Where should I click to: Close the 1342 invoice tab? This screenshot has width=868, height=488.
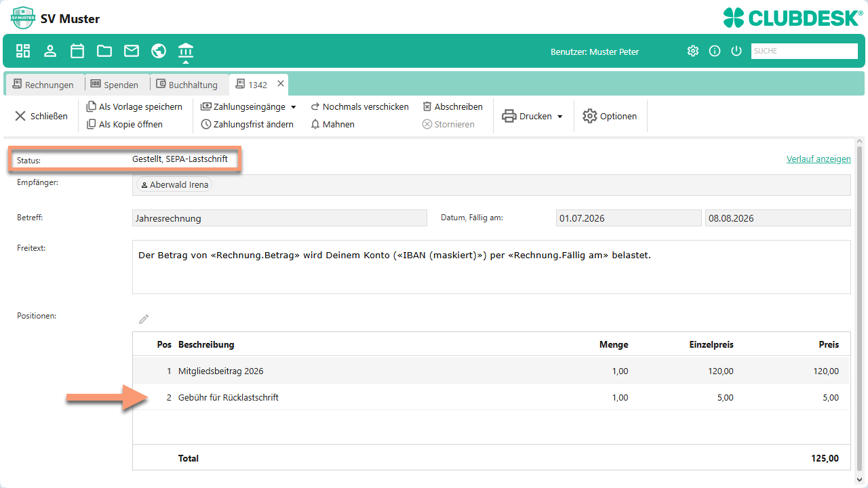click(x=281, y=84)
